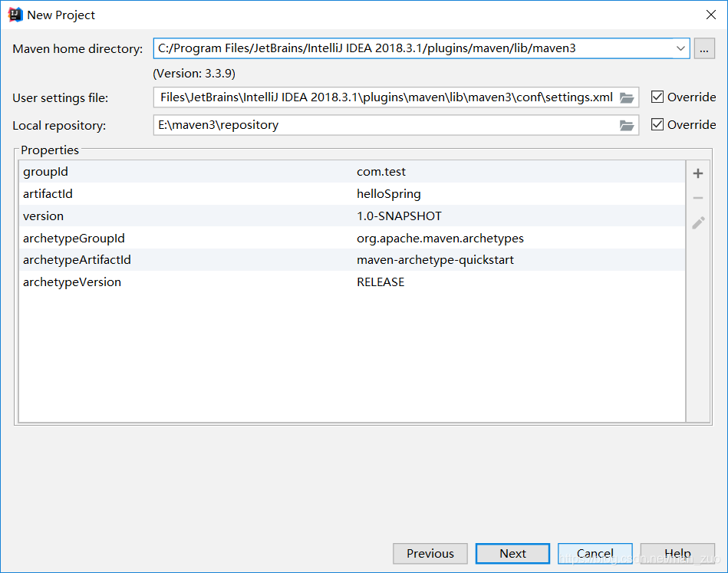
Task: Click the add property plus icon
Action: pos(698,173)
